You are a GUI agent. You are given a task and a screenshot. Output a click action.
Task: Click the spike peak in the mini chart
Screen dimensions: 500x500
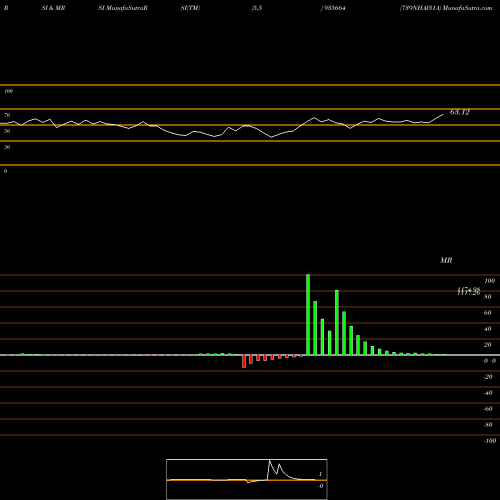pyautogui.click(x=270, y=461)
